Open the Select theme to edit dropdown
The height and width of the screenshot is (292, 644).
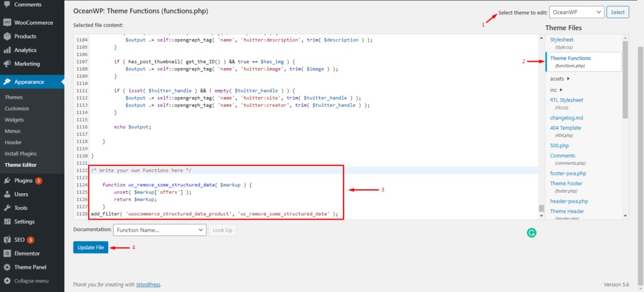pyautogui.click(x=577, y=13)
